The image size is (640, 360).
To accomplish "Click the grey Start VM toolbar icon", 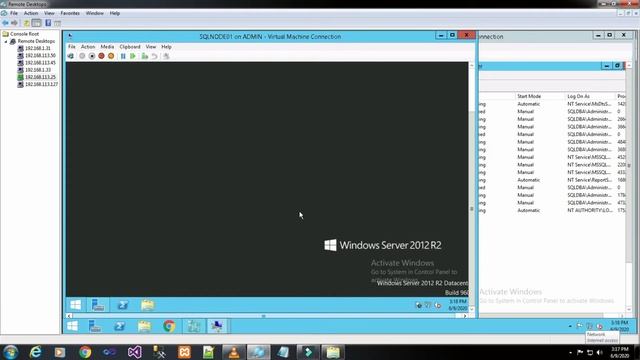I will click(x=82, y=56).
